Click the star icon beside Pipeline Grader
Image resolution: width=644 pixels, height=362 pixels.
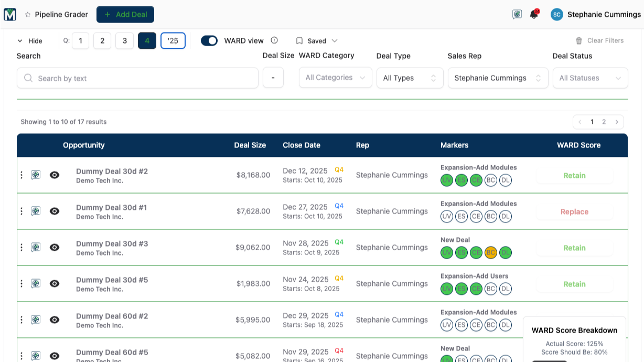[x=28, y=15]
